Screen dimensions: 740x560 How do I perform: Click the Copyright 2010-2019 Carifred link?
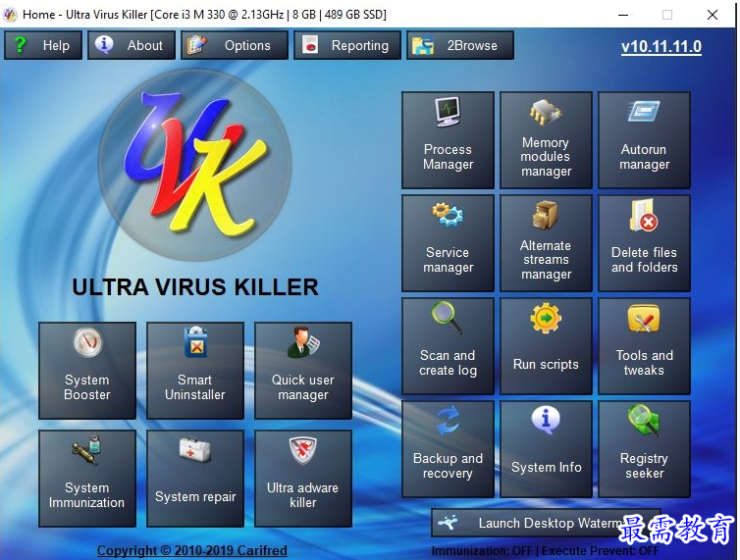click(x=191, y=550)
